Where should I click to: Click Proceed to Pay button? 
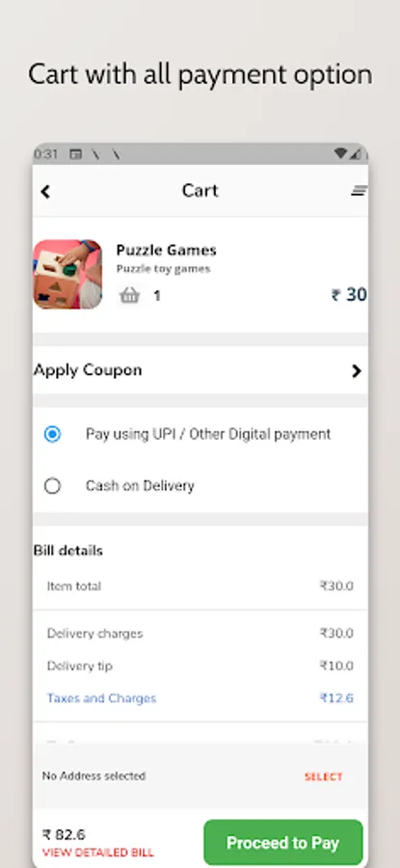(283, 843)
